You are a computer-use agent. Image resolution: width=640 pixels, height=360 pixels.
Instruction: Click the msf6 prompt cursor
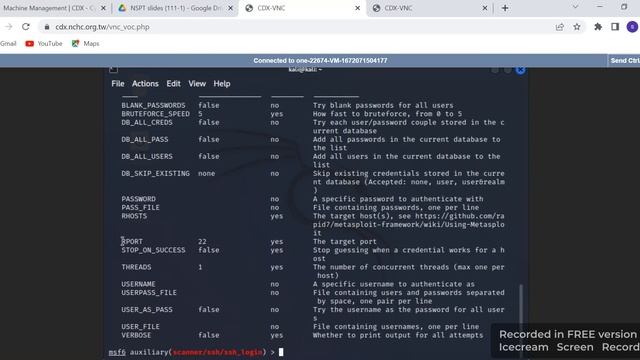pos(281,352)
